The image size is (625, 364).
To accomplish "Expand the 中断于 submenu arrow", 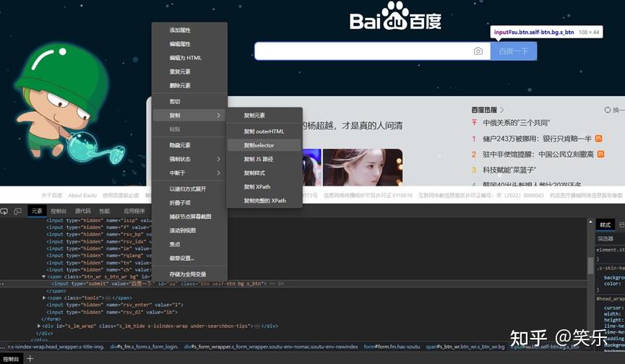I will (218, 173).
